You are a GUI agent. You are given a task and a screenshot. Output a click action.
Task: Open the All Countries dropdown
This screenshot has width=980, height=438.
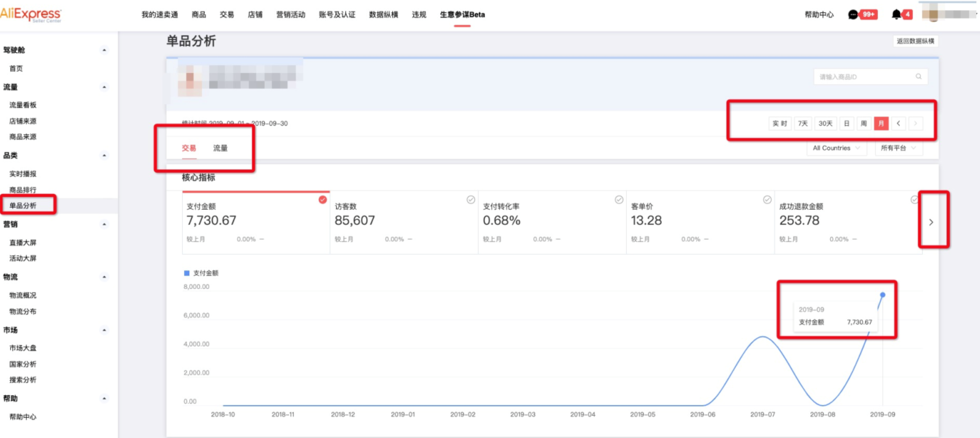point(837,148)
